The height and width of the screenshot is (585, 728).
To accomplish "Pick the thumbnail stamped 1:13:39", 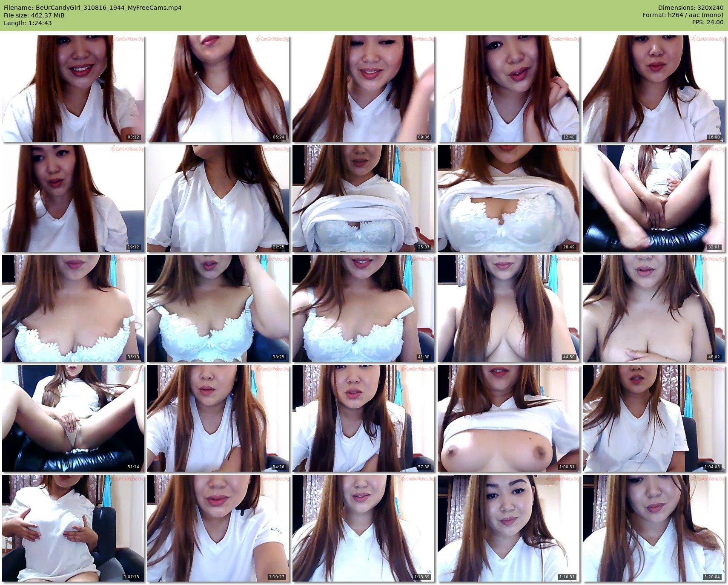I will point(364,528).
